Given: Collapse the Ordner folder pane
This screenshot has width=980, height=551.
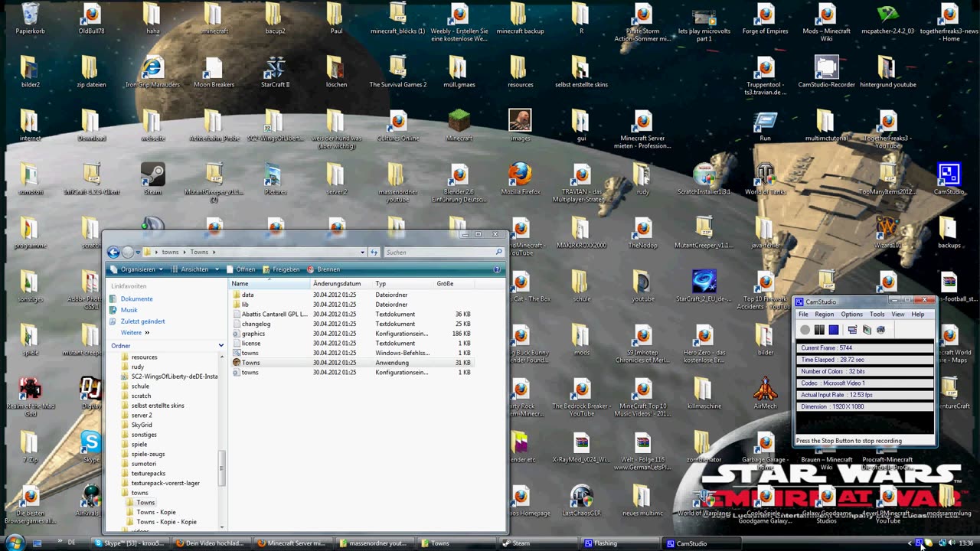Looking at the screenshot, I should coord(221,346).
